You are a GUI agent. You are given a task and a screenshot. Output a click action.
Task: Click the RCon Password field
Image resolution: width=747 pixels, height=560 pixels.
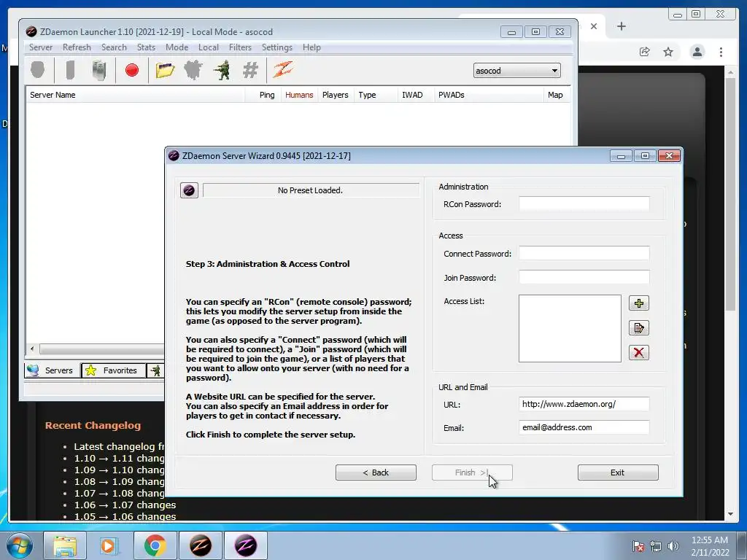(584, 204)
